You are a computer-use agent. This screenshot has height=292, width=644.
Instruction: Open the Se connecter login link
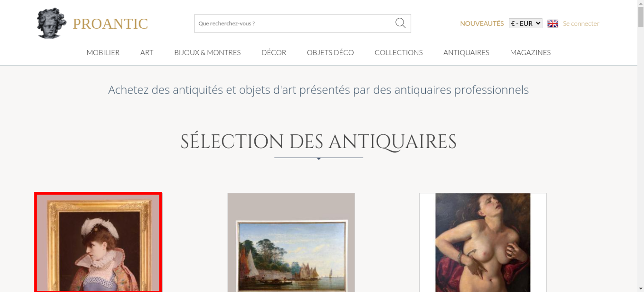click(x=581, y=23)
